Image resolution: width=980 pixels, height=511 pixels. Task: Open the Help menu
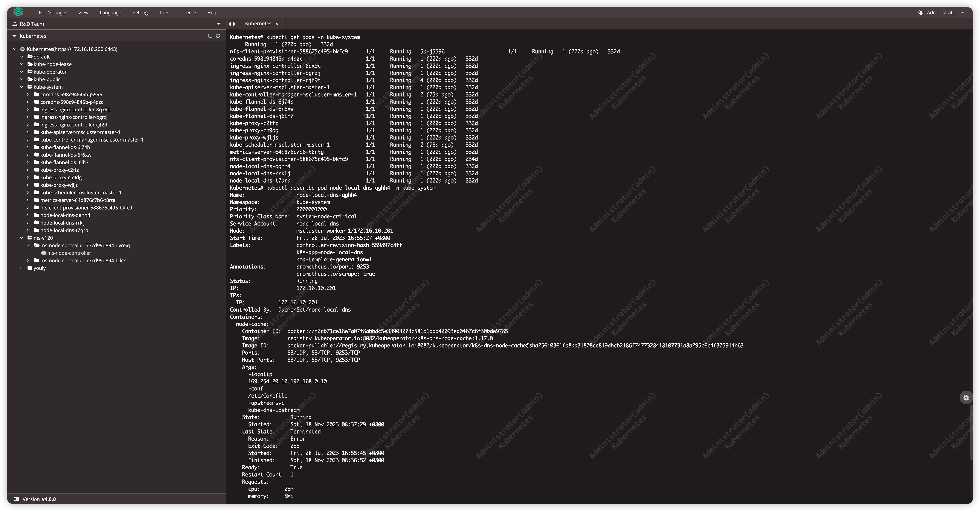(212, 12)
